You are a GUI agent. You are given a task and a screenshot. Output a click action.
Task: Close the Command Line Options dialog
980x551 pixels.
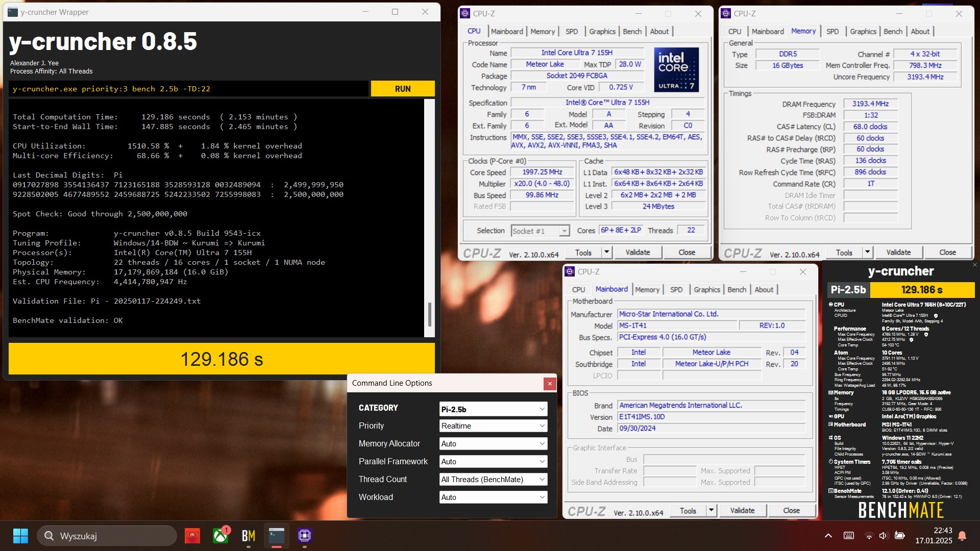point(550,384)
